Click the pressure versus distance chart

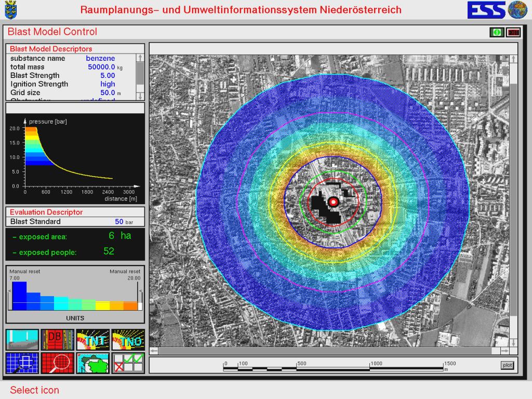[x=75, y=159]
